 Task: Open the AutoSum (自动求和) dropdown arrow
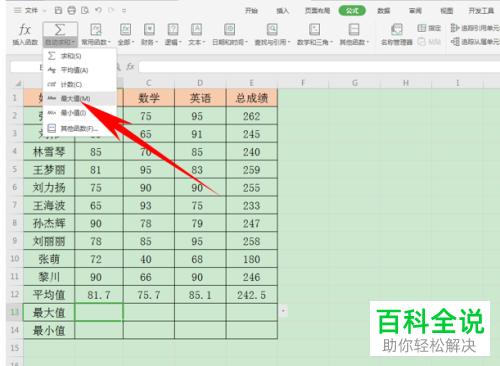pyautogui.click(x=73, y=42)
